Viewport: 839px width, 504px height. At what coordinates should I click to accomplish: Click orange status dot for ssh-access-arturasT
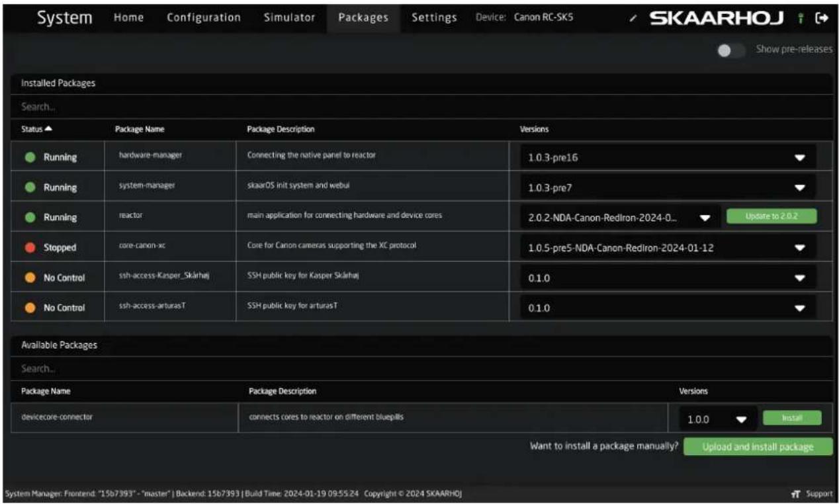(x=30, y=308)
